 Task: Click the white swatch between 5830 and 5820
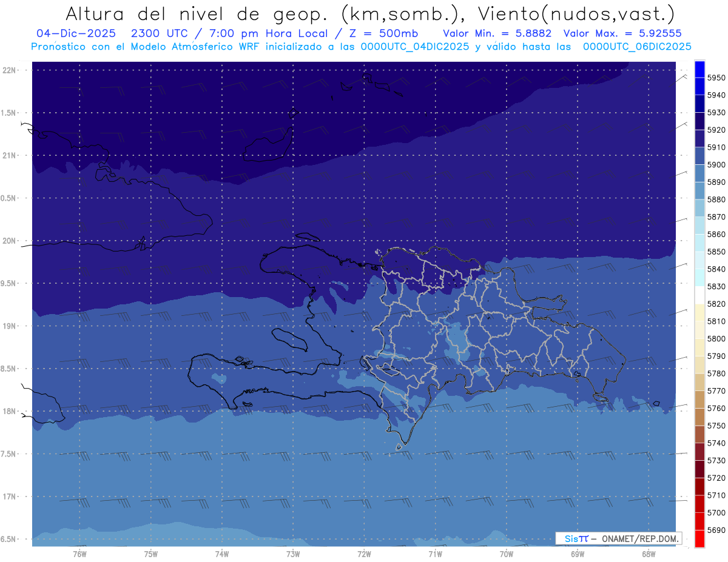coord(699,295)
